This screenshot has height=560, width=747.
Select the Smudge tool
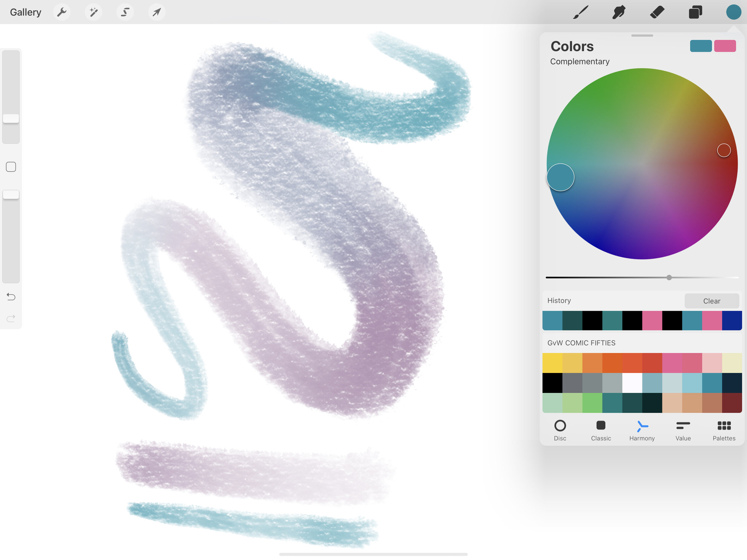click(619, 13)
